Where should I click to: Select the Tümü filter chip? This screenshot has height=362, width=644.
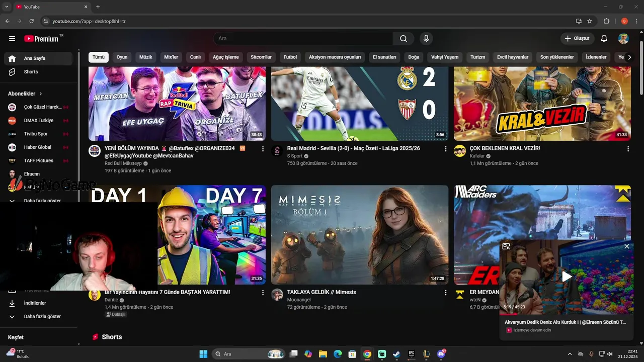click(x=99, y=57)
